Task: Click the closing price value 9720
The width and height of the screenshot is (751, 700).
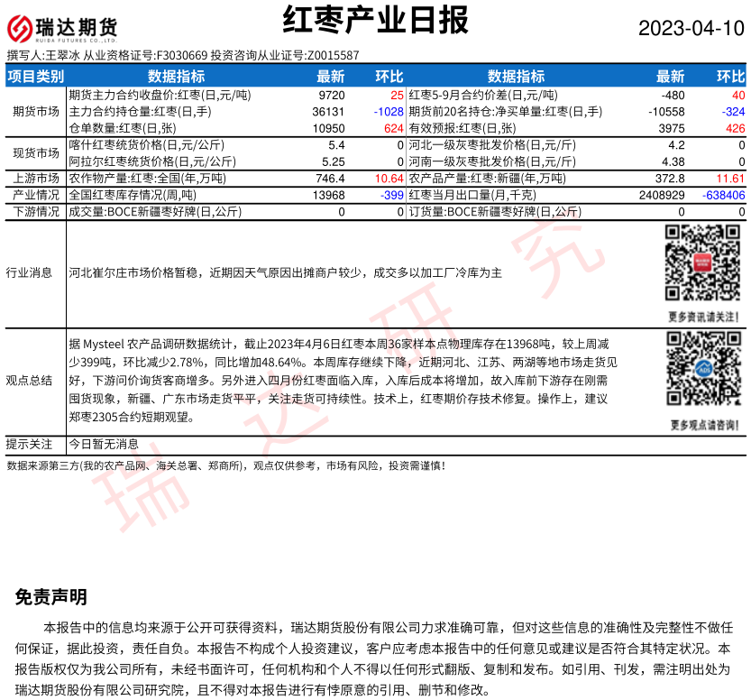Action: pyautogui.click(x=332, y=94)
